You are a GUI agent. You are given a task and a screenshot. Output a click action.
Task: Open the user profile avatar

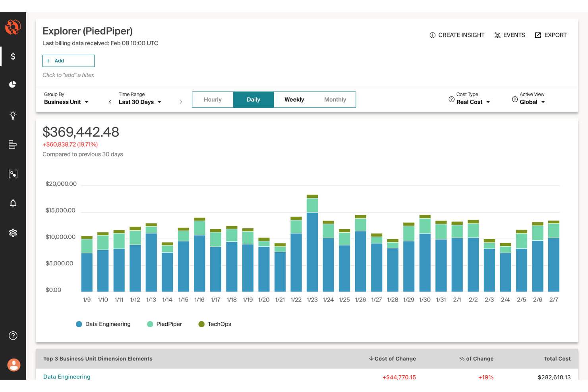(x=14, y=365)
